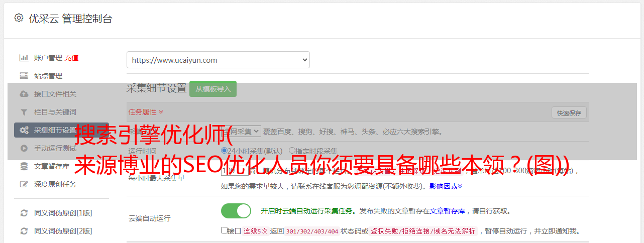The height and width of the screenshot is (243, 644).
Task: Click the gears icon for 采集细节设置
Action: coord(24,130)
